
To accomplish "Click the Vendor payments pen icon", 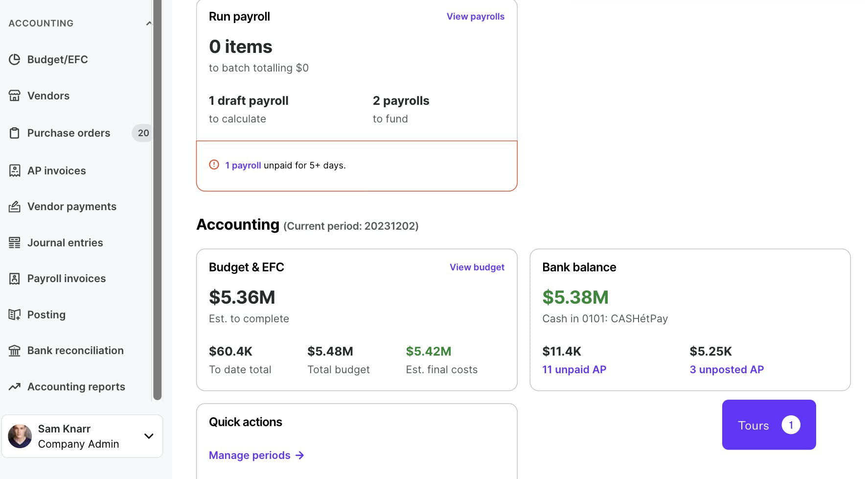I will coord(15,207).
